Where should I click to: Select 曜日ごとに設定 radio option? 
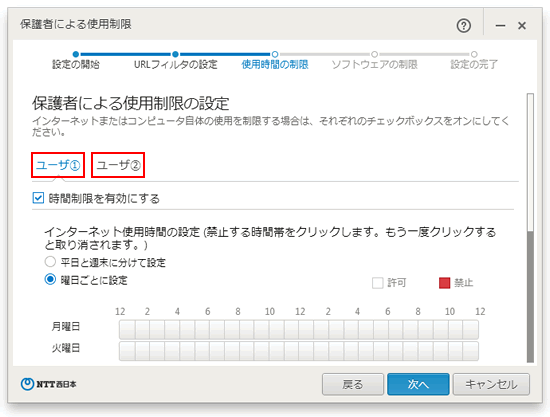pyautogui.click(x=50, y=280)
